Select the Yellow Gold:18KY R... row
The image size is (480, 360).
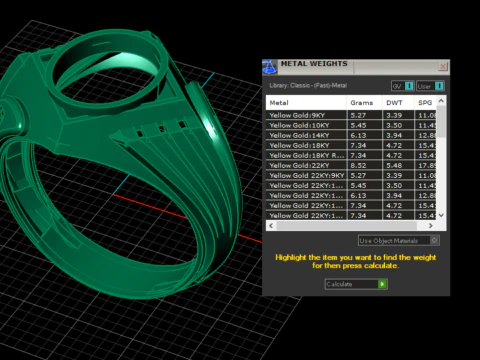click(x=351, y=155)
